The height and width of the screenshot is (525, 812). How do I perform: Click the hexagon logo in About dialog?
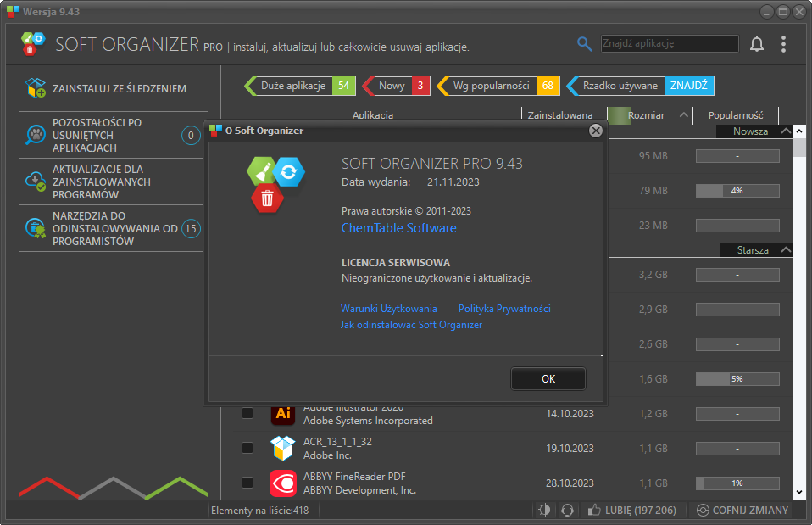[x=275, y=185]
